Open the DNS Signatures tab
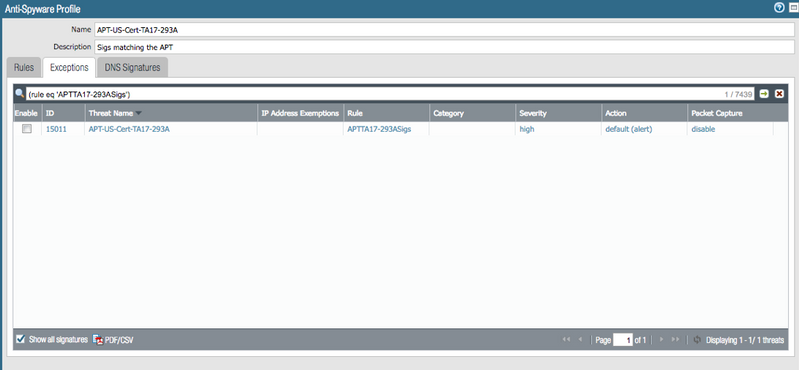Image resolution: width=799 pixels, height=370 pixels. coord(132,67)
